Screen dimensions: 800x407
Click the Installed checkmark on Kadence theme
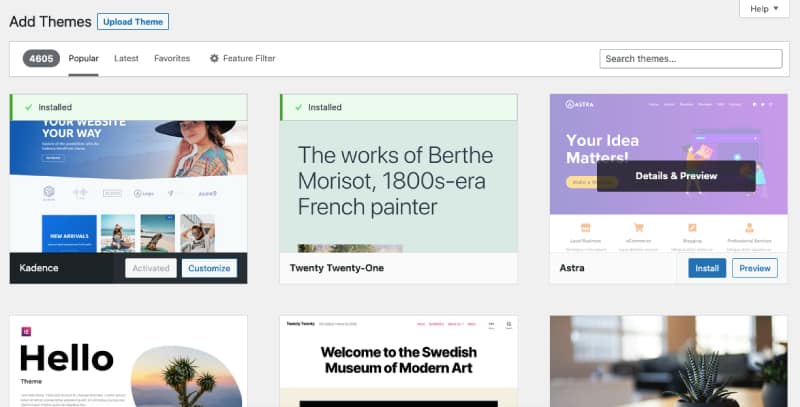pyautogui.click(x=26, y=107)
